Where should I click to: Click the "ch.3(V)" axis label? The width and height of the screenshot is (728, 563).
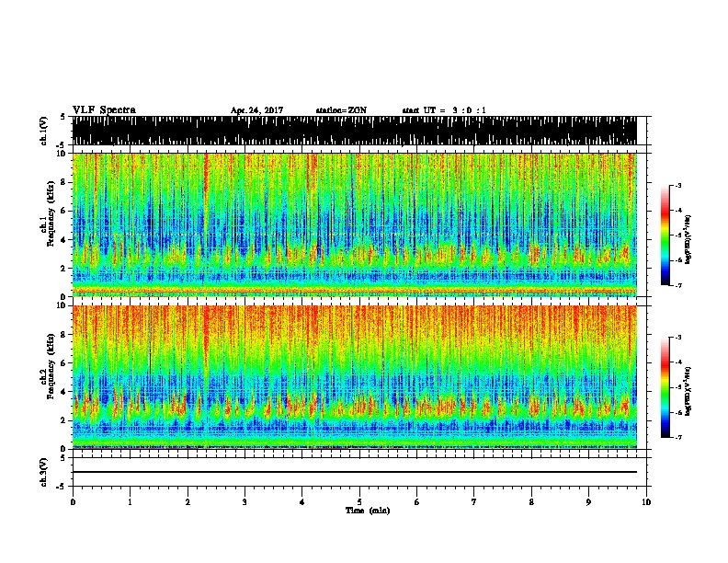(44, 472)
